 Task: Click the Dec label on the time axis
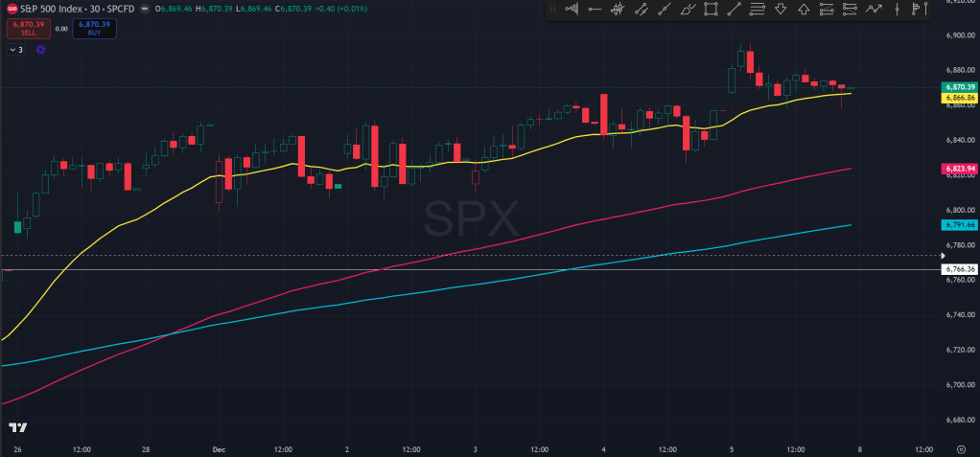click(x=217, y=448)
